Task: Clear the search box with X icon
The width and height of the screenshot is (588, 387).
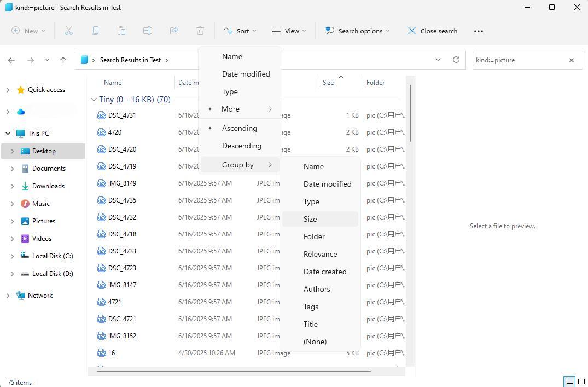Action: click(572, 60)
